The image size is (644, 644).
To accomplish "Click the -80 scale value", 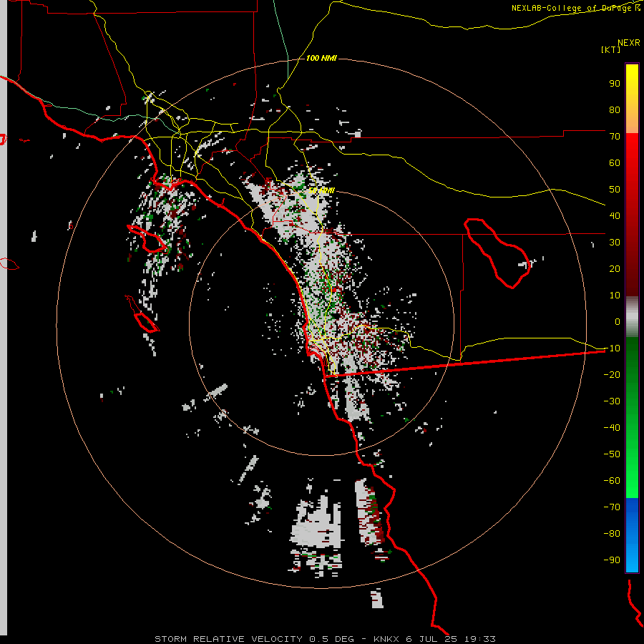I will (612, 534).
